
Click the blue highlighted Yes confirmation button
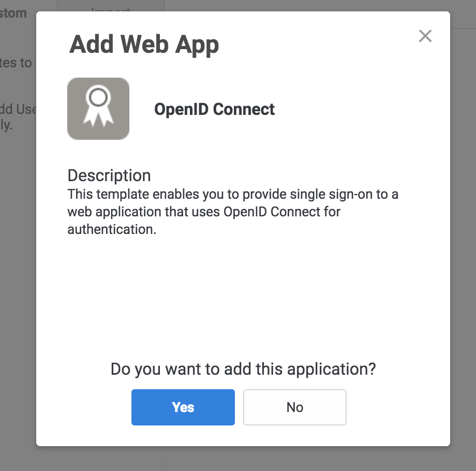point(183,407)
